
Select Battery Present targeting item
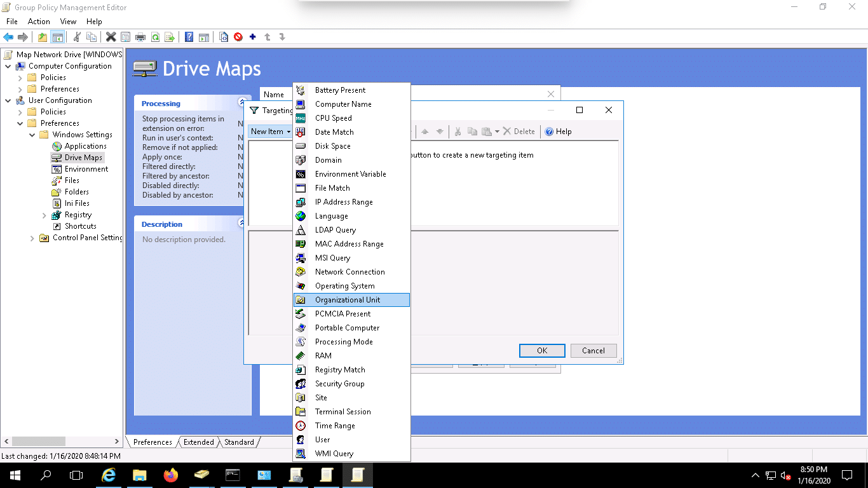351,90
